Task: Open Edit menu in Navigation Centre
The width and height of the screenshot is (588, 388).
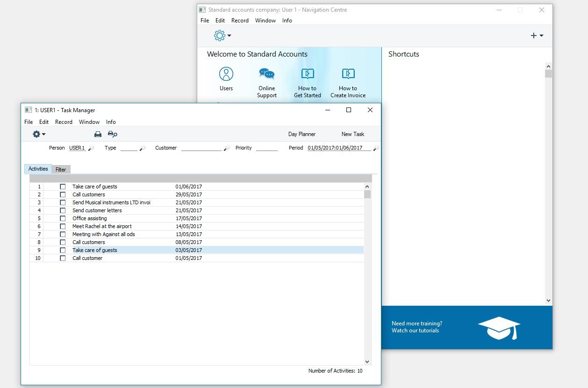Action: [220, 21]
